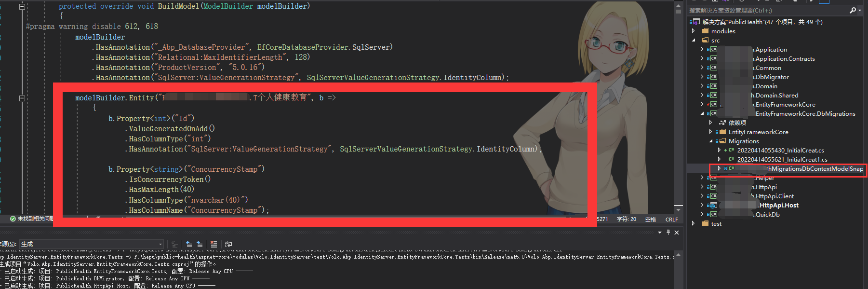868x289 pixels.
Task: Collapse the BuildModel method outlining box
Action: pos(22,7)
